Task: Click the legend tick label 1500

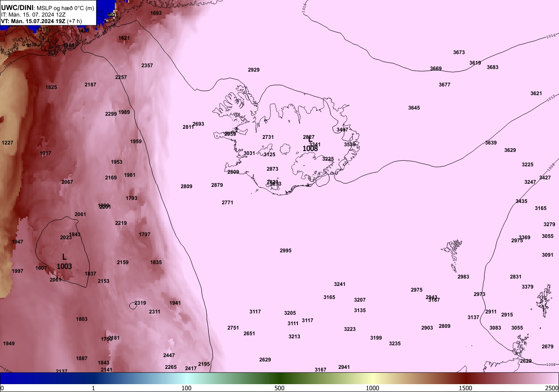Action: (x=466, y=388)
